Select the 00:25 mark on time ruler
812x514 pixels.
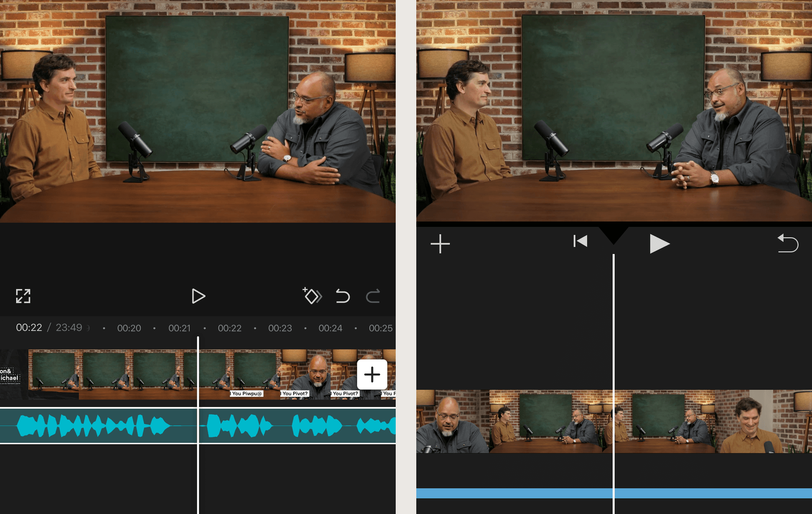381,328
